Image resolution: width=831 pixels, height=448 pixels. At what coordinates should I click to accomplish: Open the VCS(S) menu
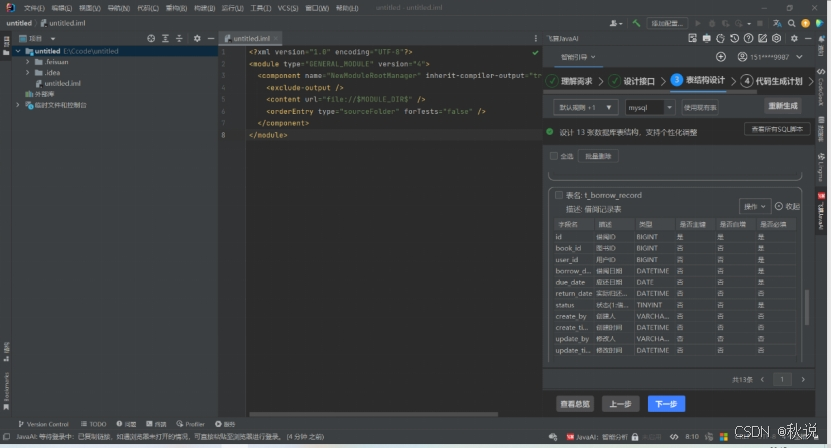click(288, 8)
